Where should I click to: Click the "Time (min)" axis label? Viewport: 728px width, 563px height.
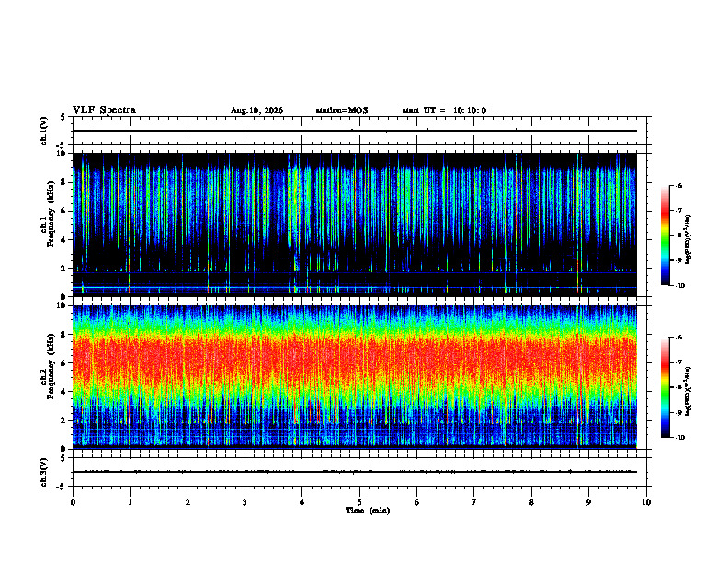tap(368, 511)
